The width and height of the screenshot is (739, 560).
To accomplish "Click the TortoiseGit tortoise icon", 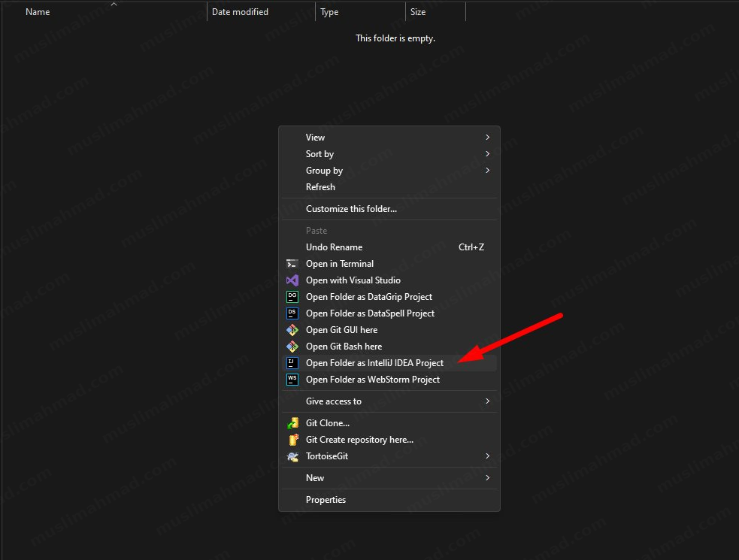I will 292,456.
